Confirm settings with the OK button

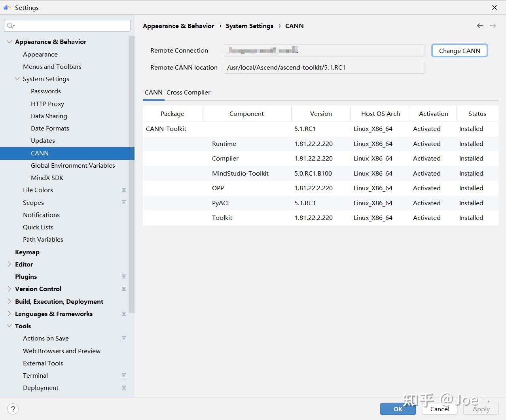[398, 409]
